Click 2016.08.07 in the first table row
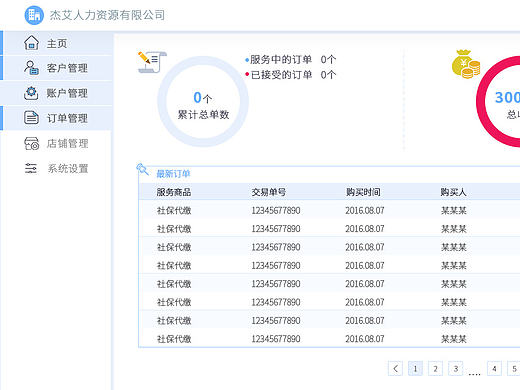Viewport: 520px width, 390px height. click(365, 210)
